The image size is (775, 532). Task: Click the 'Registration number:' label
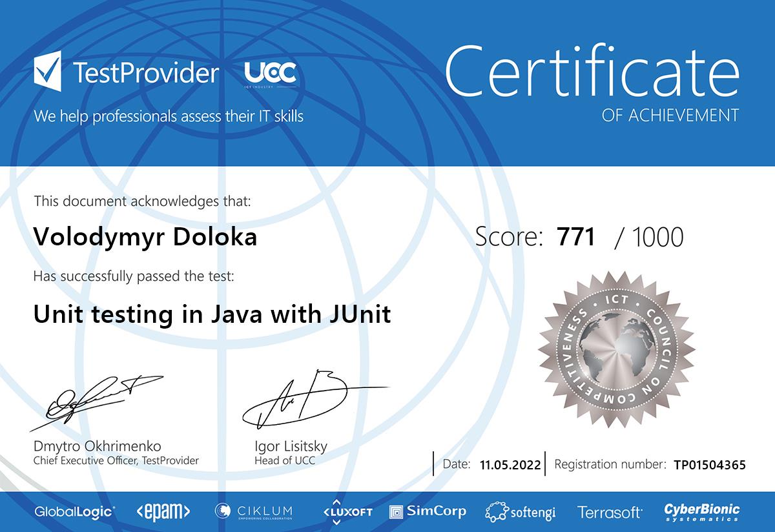610,464
